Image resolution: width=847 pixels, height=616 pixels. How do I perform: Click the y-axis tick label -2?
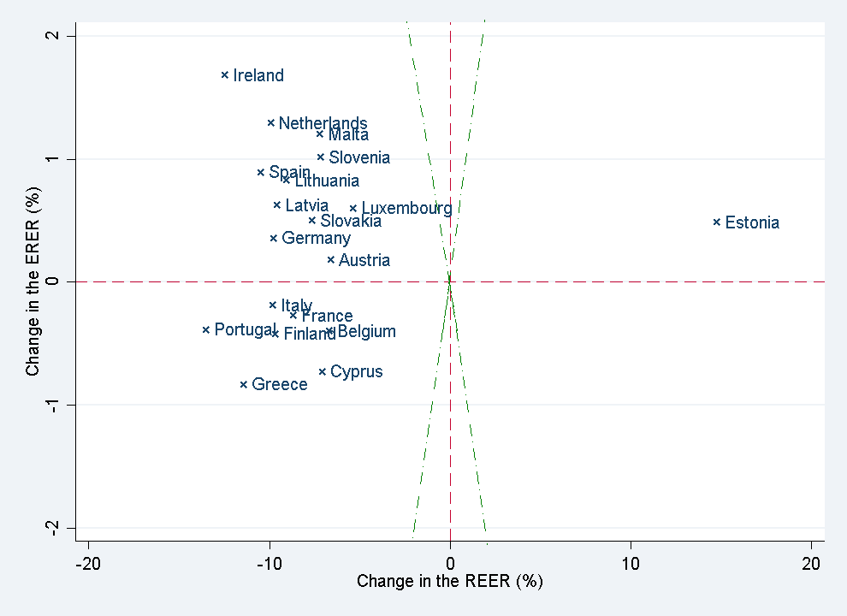pos(53,528)
